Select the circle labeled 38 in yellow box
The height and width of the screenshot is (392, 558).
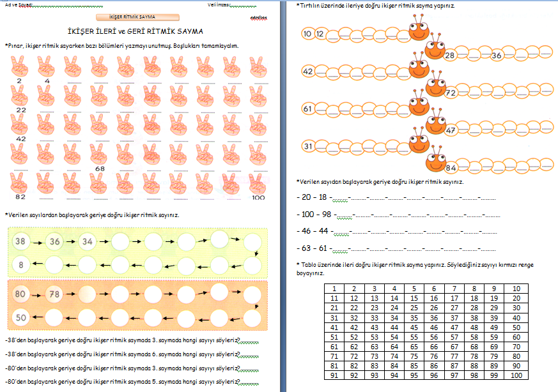tap(22, 242)
